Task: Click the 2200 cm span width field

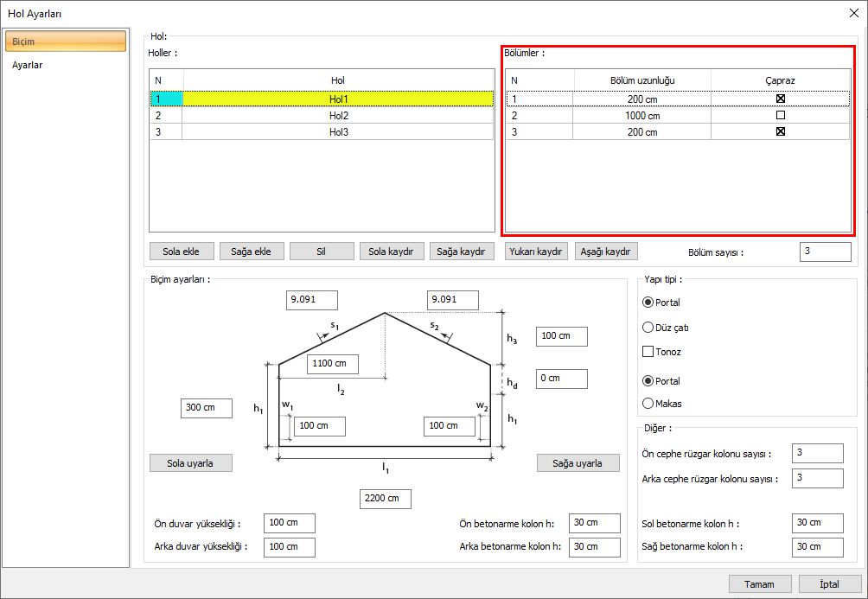Action: pyautogui.click(x=386, y=499)
